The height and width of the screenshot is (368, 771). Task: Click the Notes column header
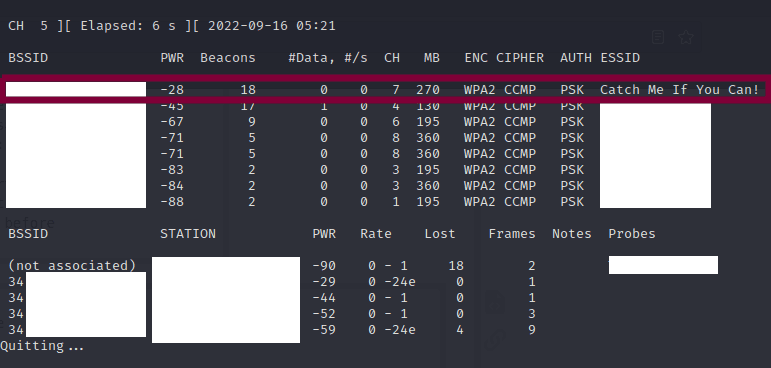pos(571,234)
